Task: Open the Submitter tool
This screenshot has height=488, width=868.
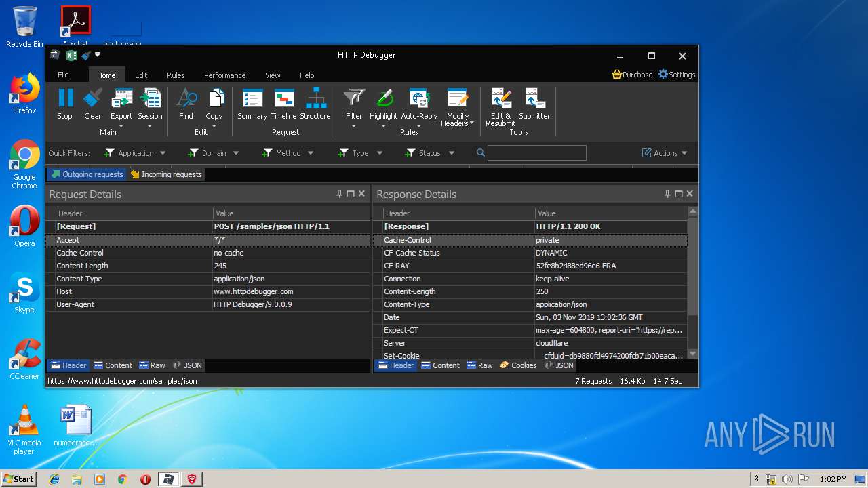Action: pyautogui.click(x=534, y=104)
